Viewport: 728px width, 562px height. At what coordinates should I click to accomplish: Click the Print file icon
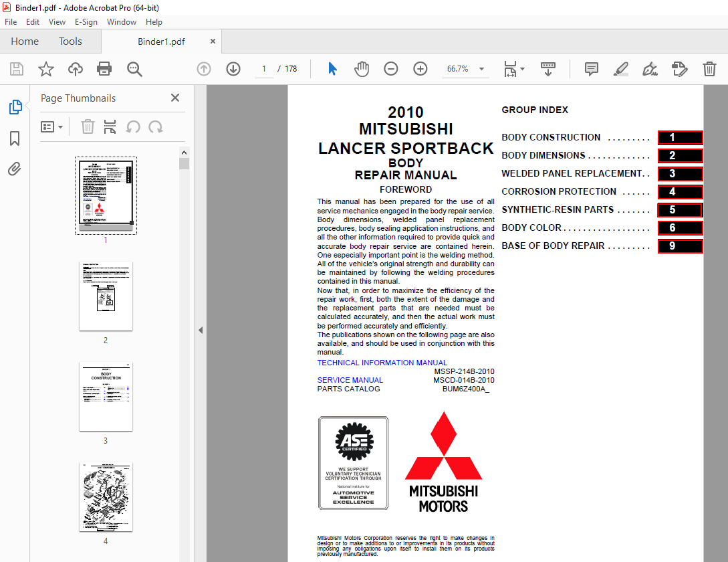point(104,69)
